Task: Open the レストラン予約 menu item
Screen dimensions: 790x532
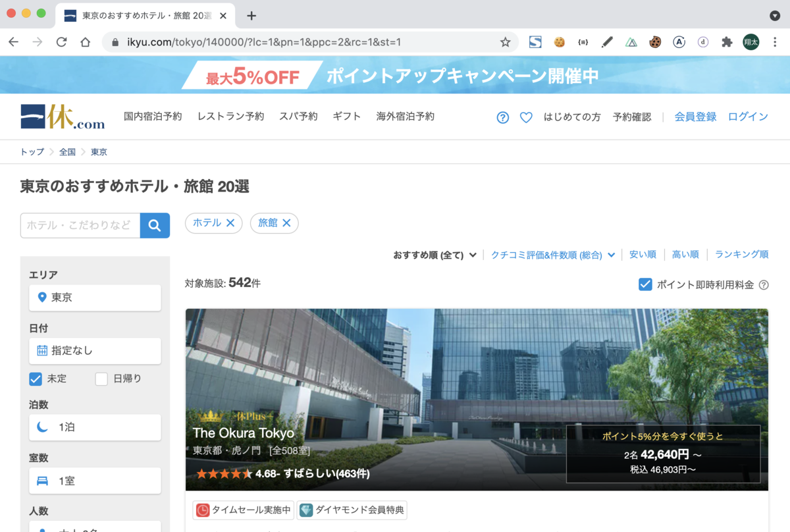Action: pyautogui.click(x=230, y=117)
